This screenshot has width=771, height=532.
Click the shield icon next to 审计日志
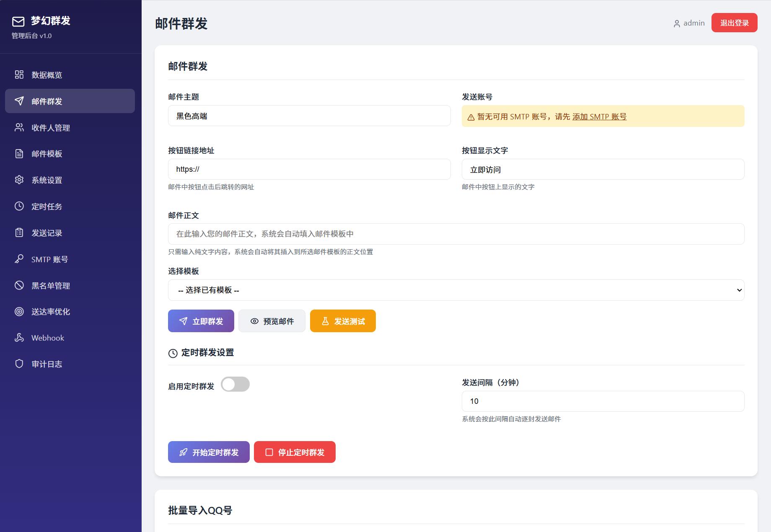[x=19, y=364]
